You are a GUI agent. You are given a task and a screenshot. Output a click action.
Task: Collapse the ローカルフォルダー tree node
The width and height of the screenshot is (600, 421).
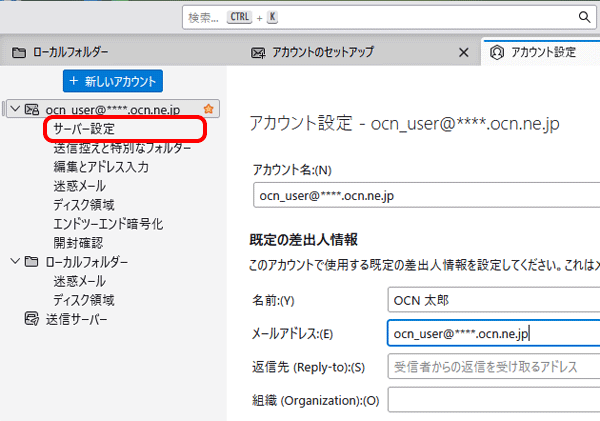(12, 262)
